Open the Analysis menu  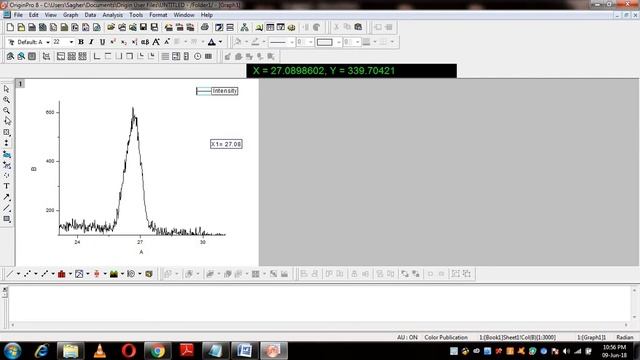[113, 15]
